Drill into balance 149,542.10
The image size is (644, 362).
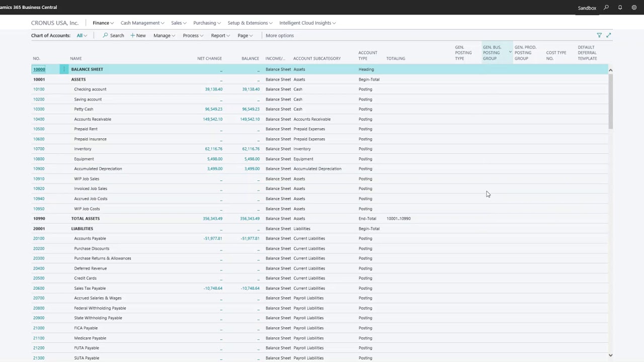[x=250, y=119]
